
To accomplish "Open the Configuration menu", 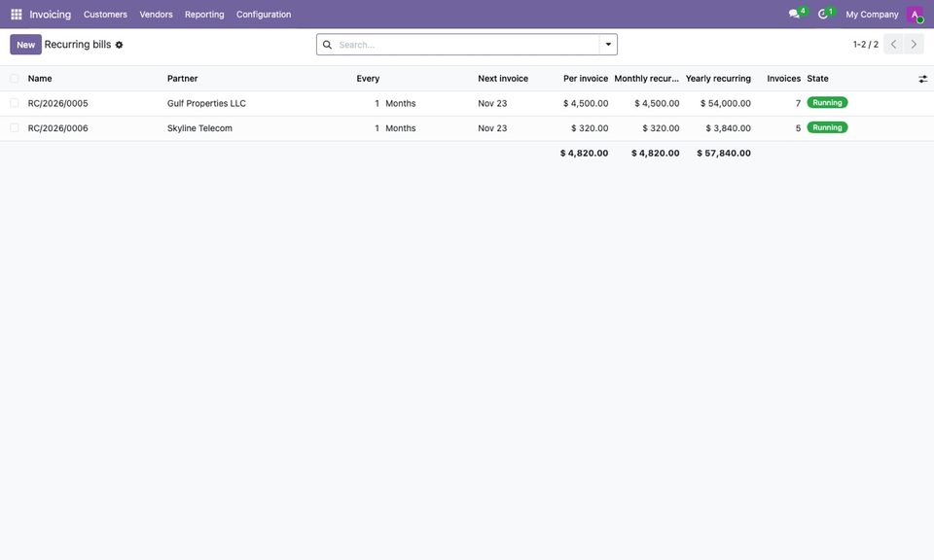I will coord(264,15).
